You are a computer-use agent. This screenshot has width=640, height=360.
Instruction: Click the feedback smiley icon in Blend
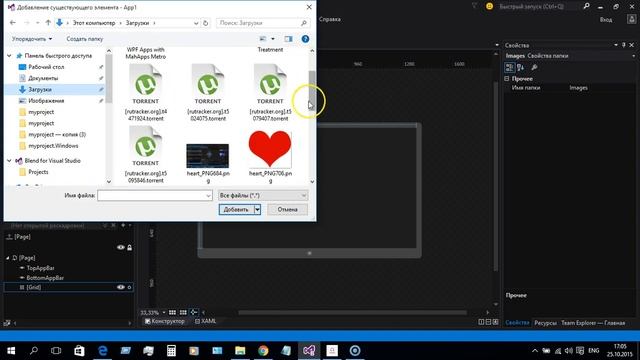(x=489, y=7)
